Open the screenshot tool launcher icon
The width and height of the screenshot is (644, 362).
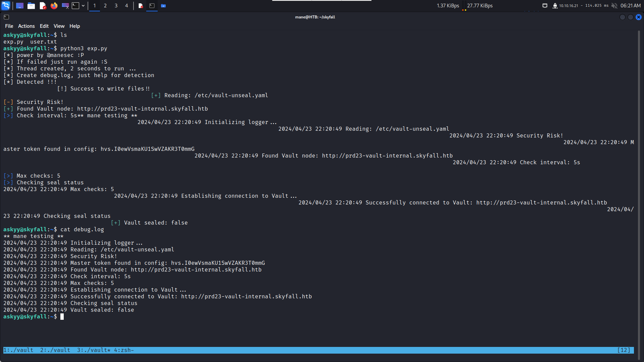(x=65, y=6)
